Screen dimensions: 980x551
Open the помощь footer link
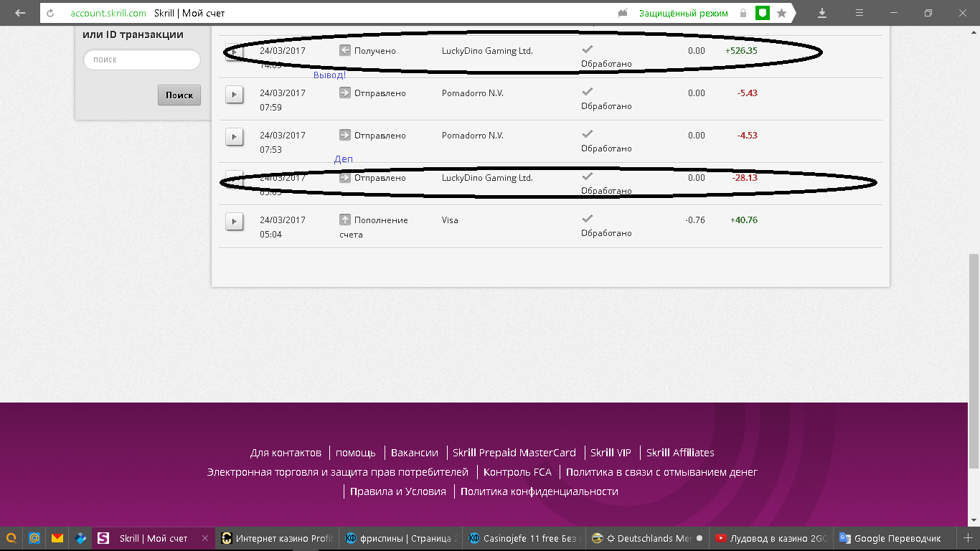356,453
